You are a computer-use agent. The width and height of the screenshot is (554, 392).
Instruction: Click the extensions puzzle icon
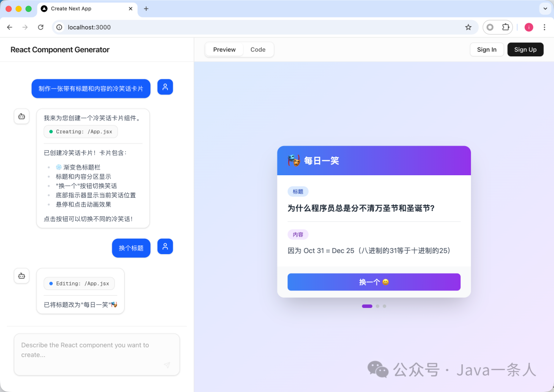tap(505, 27)
